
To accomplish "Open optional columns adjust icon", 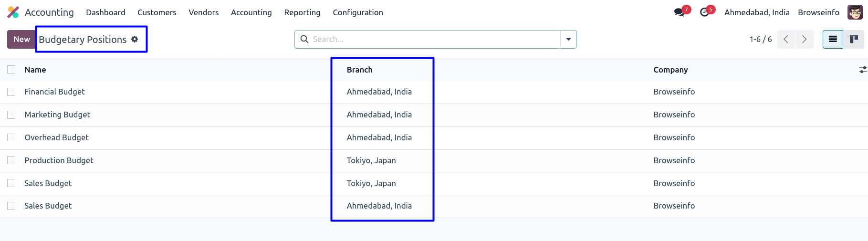I will click(862, 70).
